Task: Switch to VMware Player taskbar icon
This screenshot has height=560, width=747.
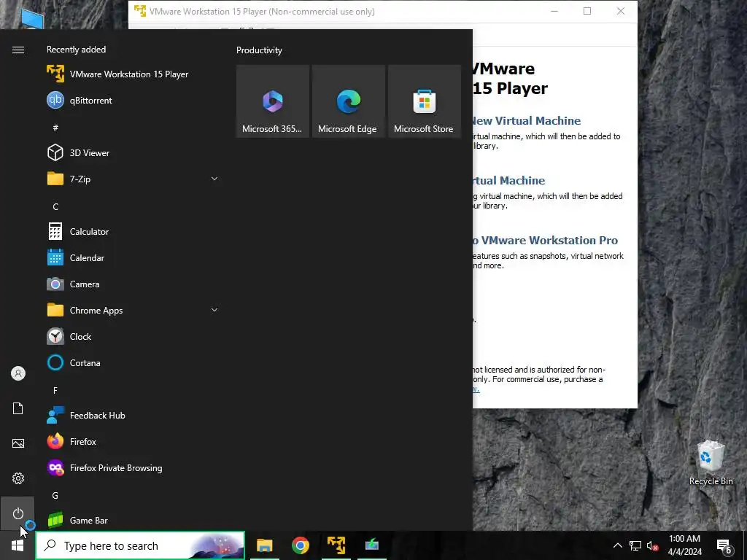Action: pos(336,545)
